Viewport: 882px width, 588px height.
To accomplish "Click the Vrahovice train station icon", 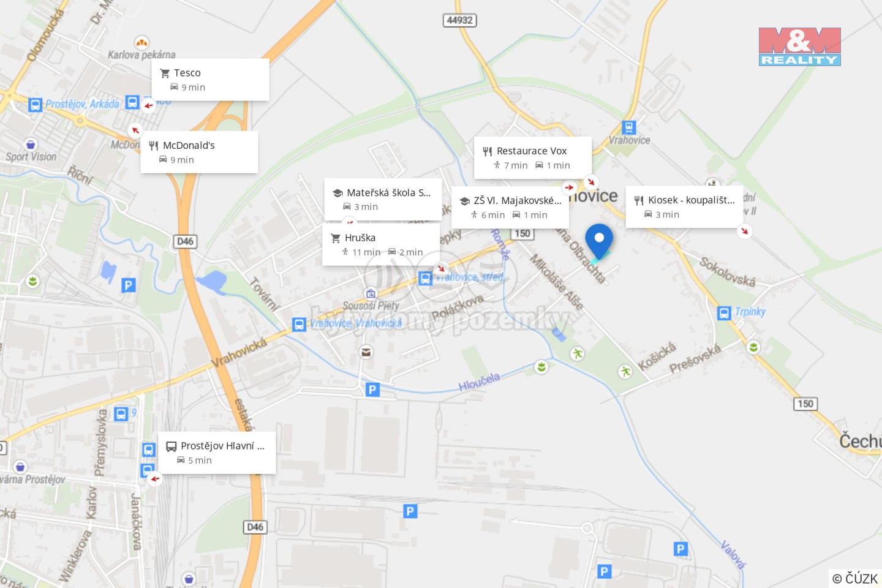I will click(x=628, y=127).
